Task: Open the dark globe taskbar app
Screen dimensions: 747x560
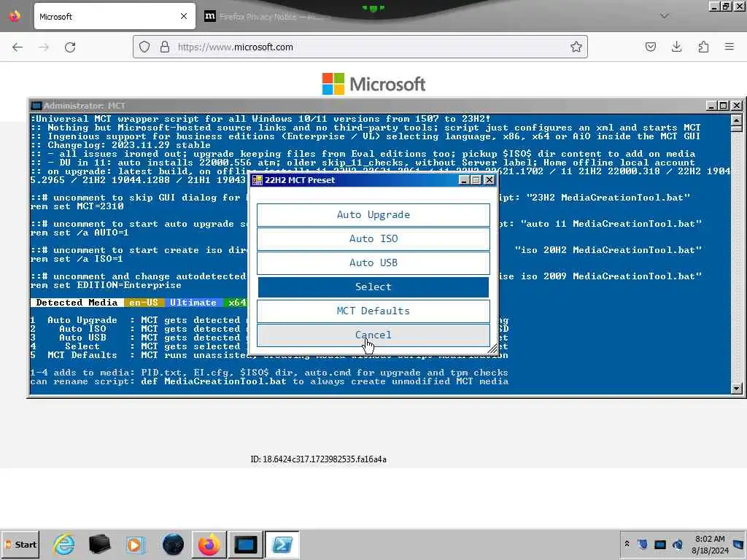Action: coord(173,545)
